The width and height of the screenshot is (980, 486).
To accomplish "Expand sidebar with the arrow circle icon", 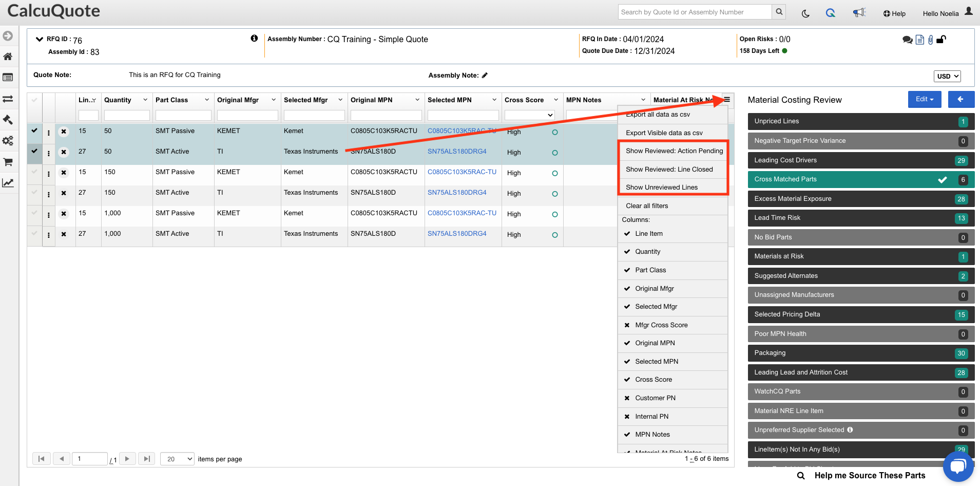I will click(8, 36).
